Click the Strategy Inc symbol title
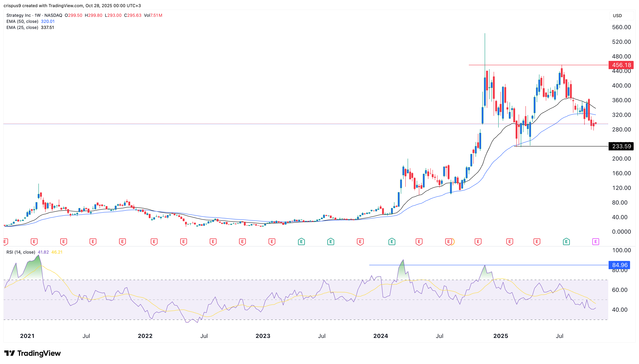This screenshot has height=364, width=639. pyautogui.click(x=19, y=15)
